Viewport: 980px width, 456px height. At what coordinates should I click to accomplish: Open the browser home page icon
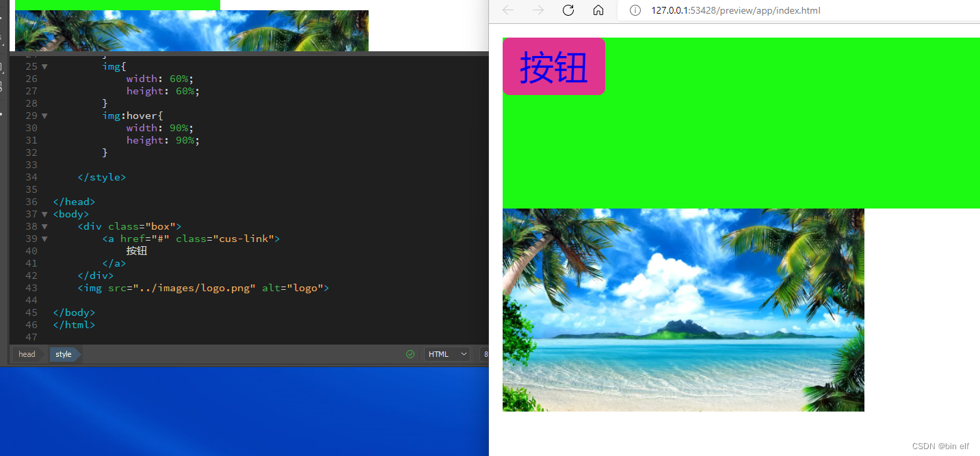[598, 10]
